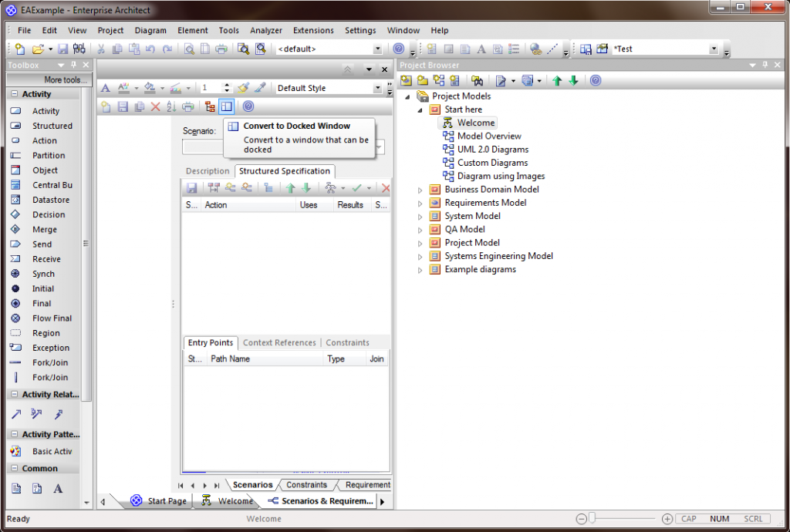This screenshot has height=532, width=790.
Task: Toggle the Toolbox auto-hide pin
Action: pos(73,65)
